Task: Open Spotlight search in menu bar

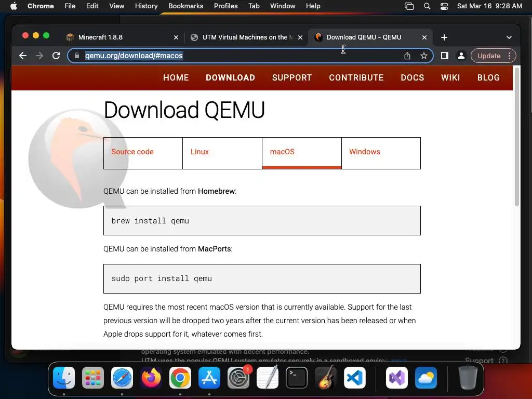Action: [427, 6]
